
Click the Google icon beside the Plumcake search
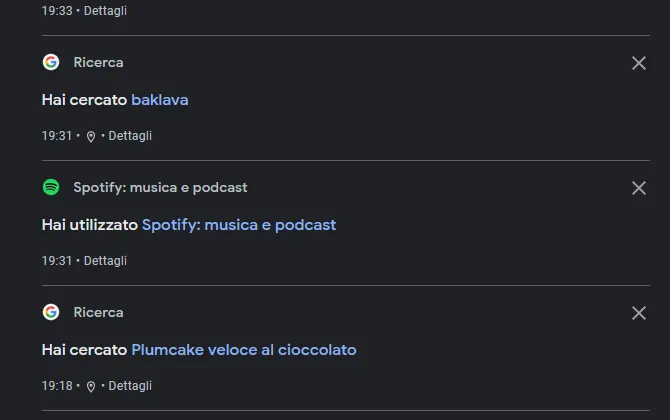point(51,312)
